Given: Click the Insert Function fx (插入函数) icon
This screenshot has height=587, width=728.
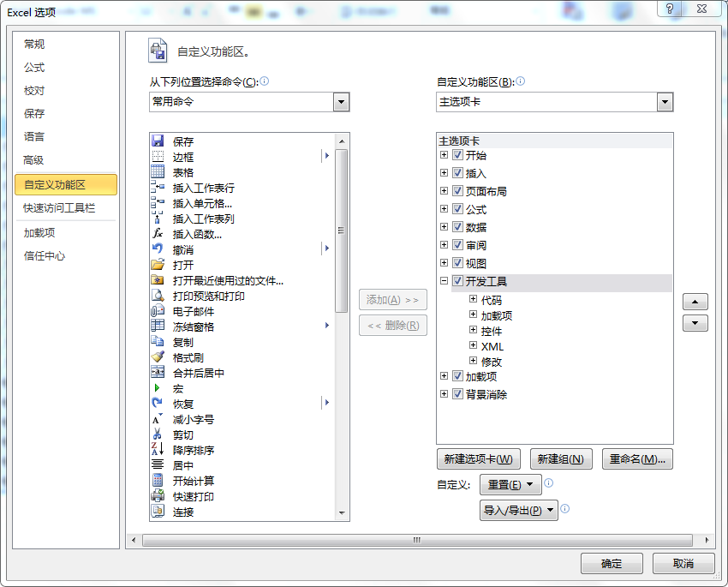Looking at the screenshot, I should click(x=158, y=234).
